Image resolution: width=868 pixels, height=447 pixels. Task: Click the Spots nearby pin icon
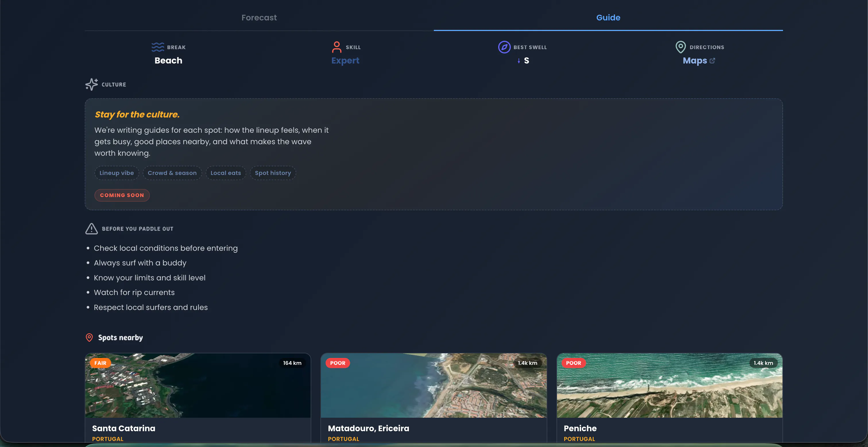click(x=89, y=338)
